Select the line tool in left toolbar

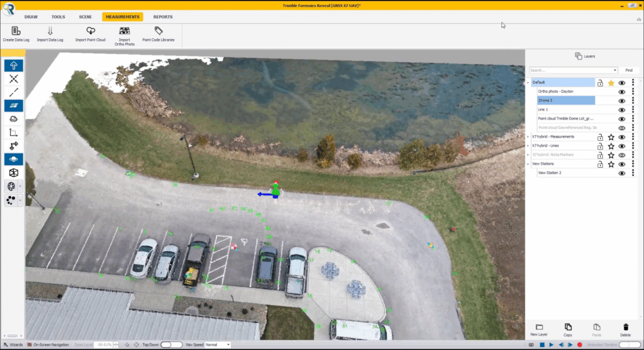pos(14,92)
